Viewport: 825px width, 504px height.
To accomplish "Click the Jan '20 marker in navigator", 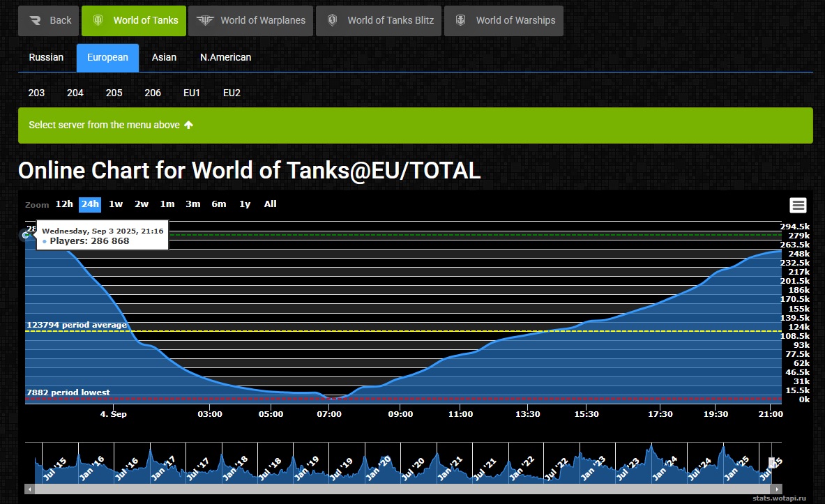I will pos(379,468).
